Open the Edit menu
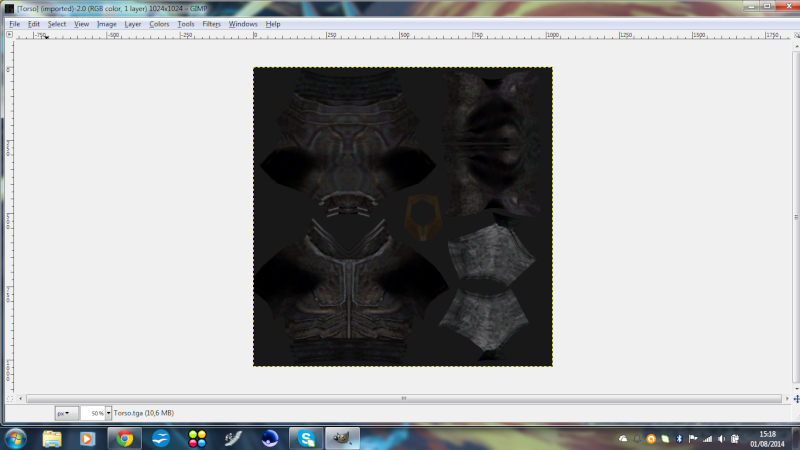 [x=34, y=24]
